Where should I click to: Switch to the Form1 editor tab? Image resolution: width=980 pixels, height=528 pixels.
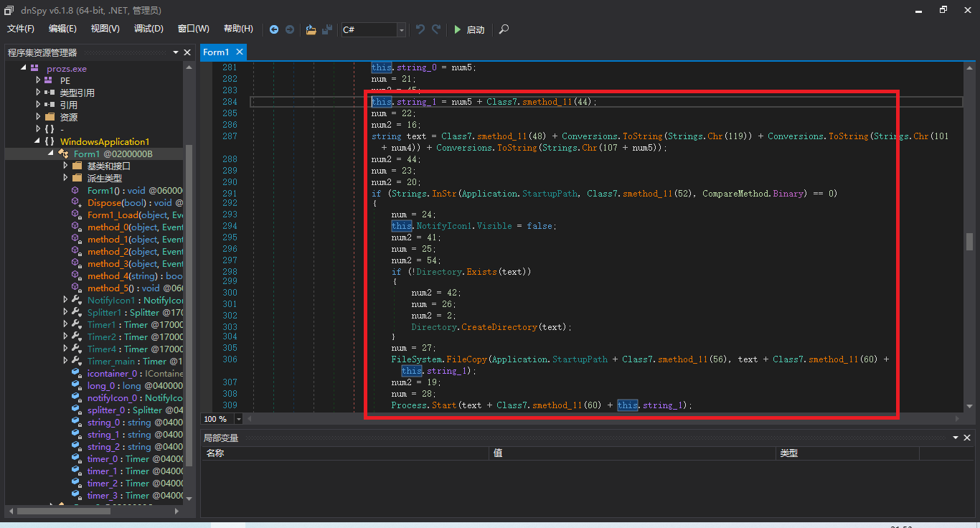216,52
